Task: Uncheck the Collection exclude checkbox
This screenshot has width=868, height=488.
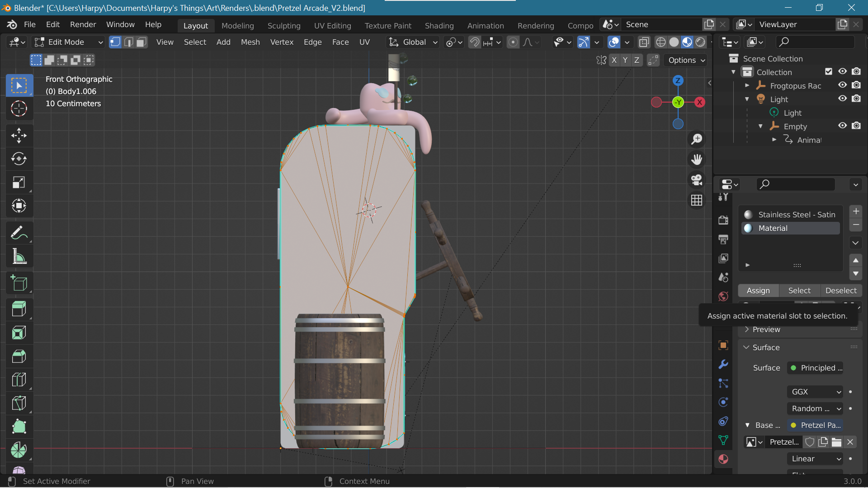Action: pyautogui.click(x=829, y=72)
